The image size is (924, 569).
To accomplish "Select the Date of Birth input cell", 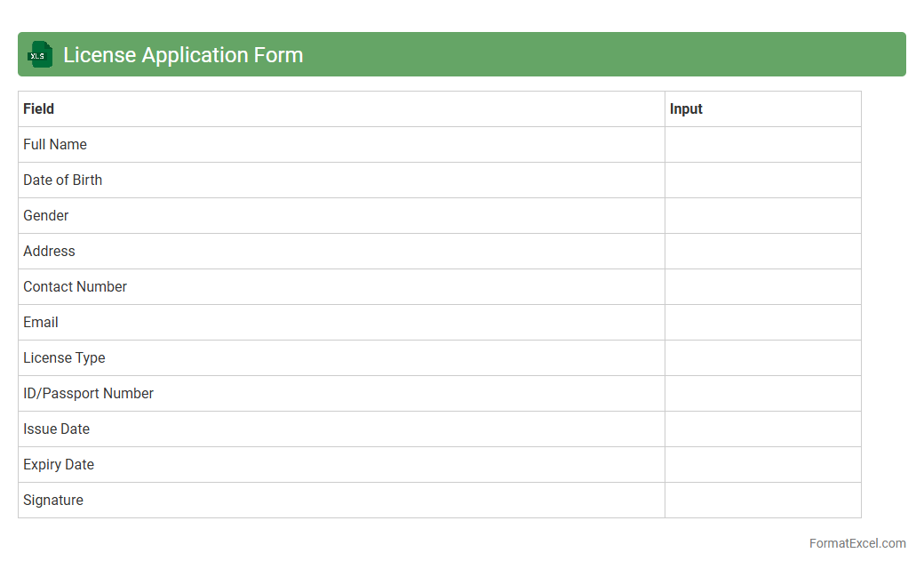I will 762,180.
